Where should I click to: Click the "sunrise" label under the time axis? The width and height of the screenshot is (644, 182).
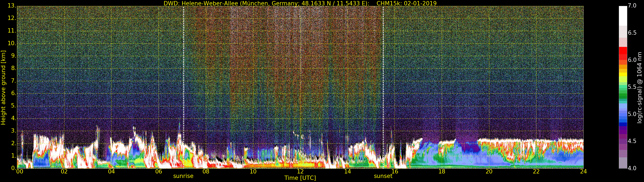(x=183, y=176)
